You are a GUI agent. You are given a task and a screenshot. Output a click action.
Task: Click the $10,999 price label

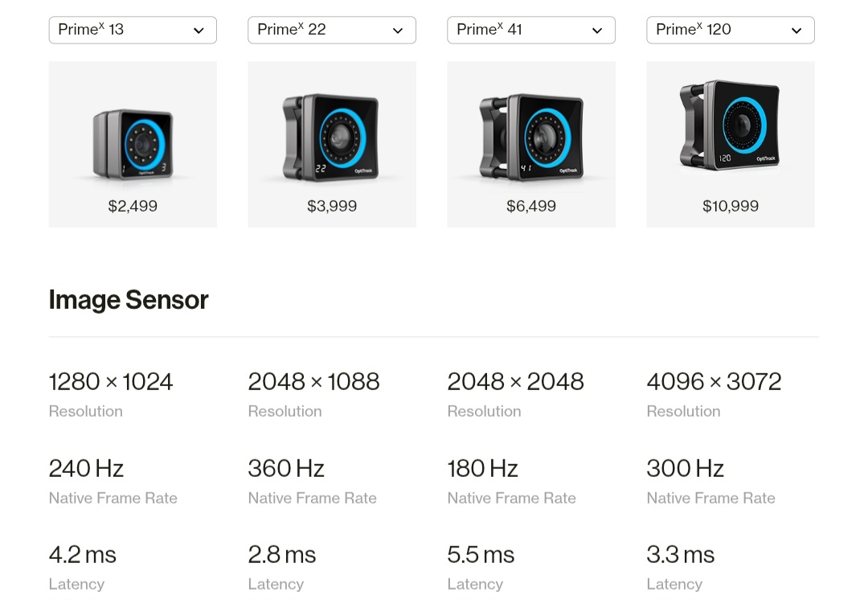click(731, 206)
